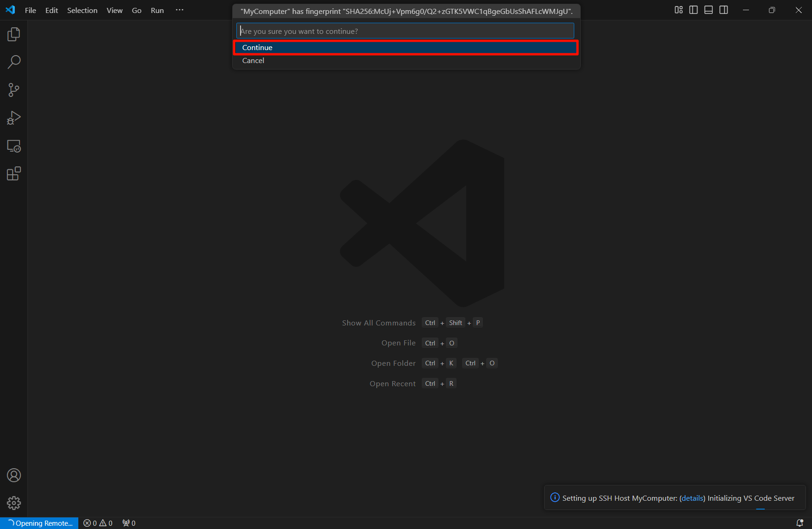Click the details link in SSH notification
The width and height of the screenshot is (812, 529).
(692, 498)
